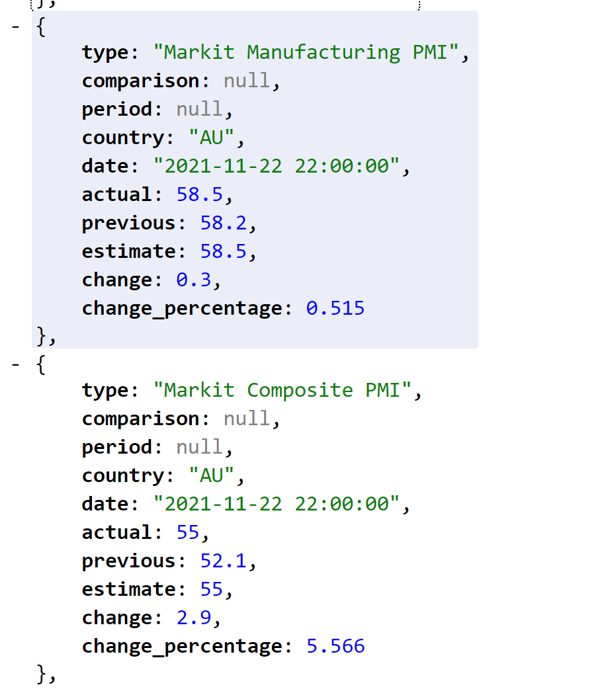This screenshot has height=693, width=616.
Task: Collapse the Markit Composite PMI object
Action: (16, 365)
